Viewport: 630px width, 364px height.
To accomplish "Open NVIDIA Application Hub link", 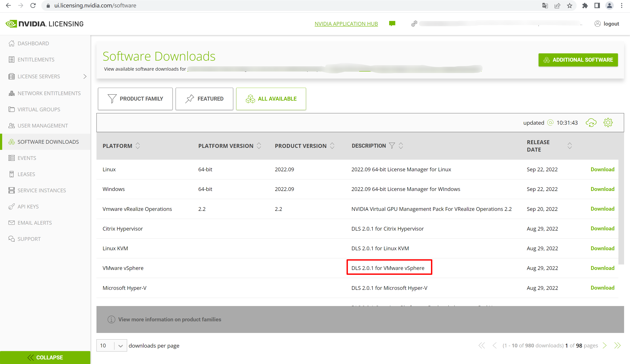I will pyautogui.click(x=346, y=24).
